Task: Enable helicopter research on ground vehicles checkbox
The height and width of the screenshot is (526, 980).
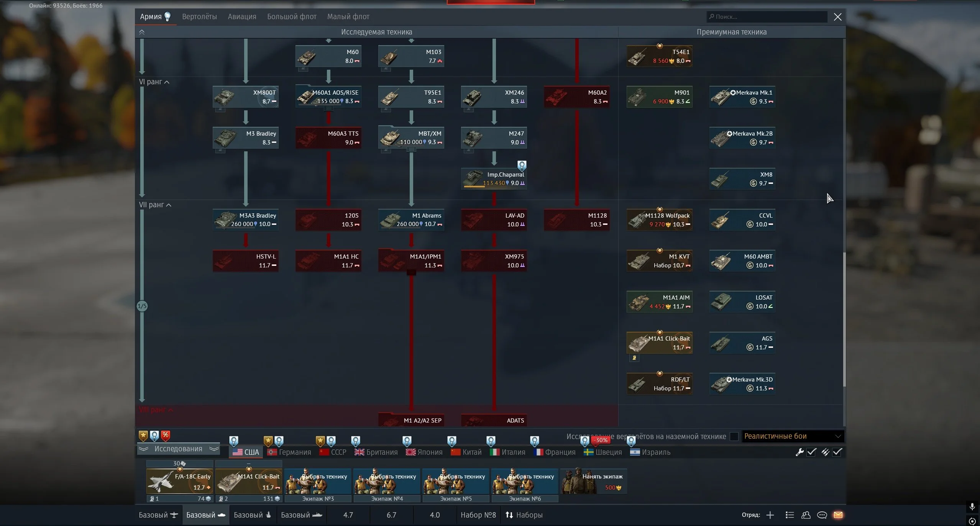Action: tap(734, 436)
